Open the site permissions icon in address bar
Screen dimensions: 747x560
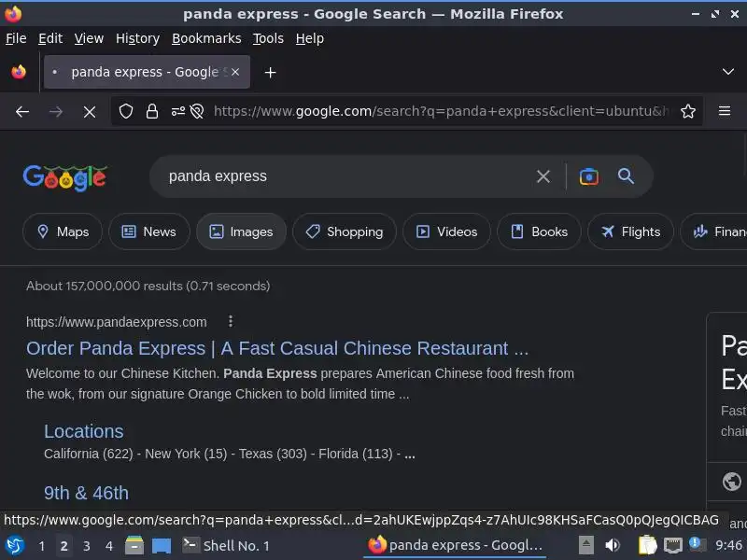coord(178,111)
